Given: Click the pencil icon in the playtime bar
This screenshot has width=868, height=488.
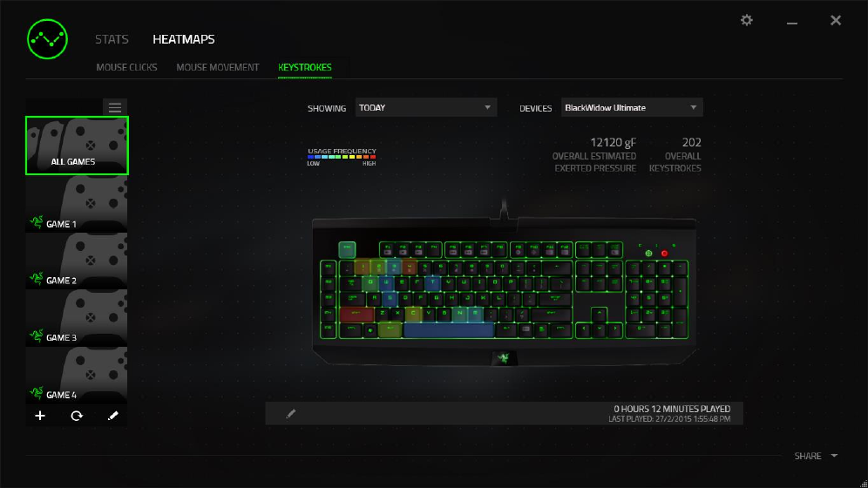Looking at the screenshot, I should [x=290, y=413].
